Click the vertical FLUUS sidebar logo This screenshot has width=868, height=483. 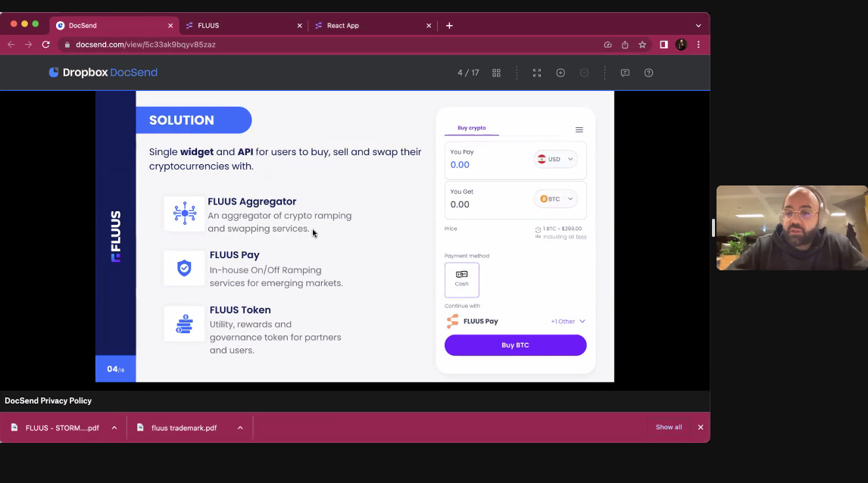coord(116,235)
